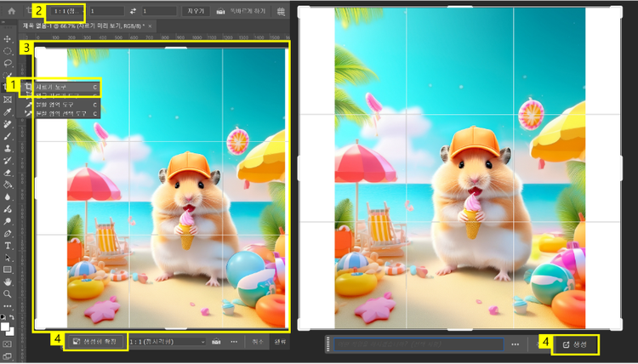Click the 생성 generate button

tap(575, 345)
